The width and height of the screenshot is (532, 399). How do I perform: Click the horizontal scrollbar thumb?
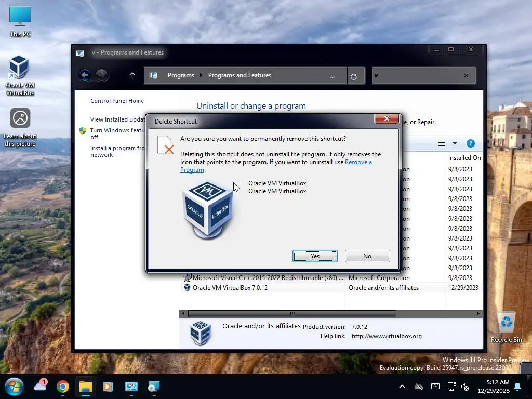click(x=292, y=313)
